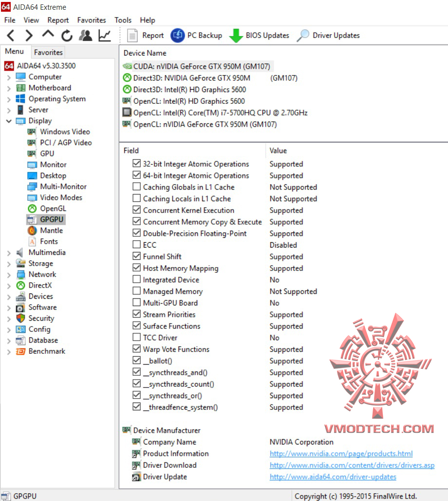448x501 pixels.
Task: Click the blue PC Backup icon
Action: coord(178,36)
